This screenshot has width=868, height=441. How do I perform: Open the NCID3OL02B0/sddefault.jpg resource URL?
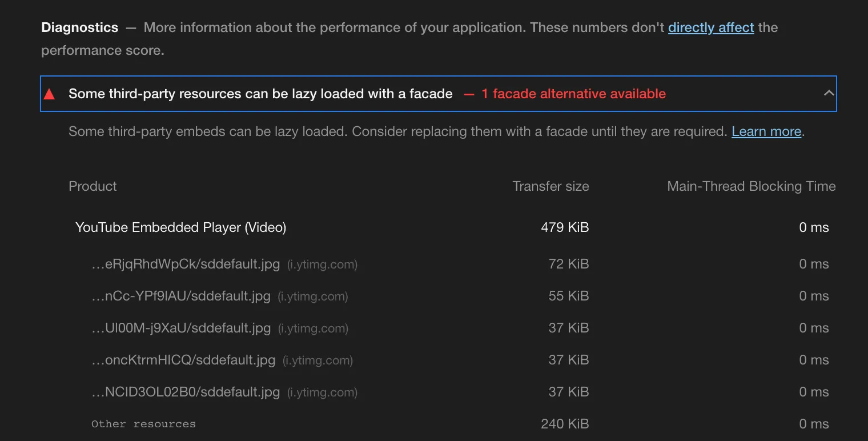click(x=186, y=392)
